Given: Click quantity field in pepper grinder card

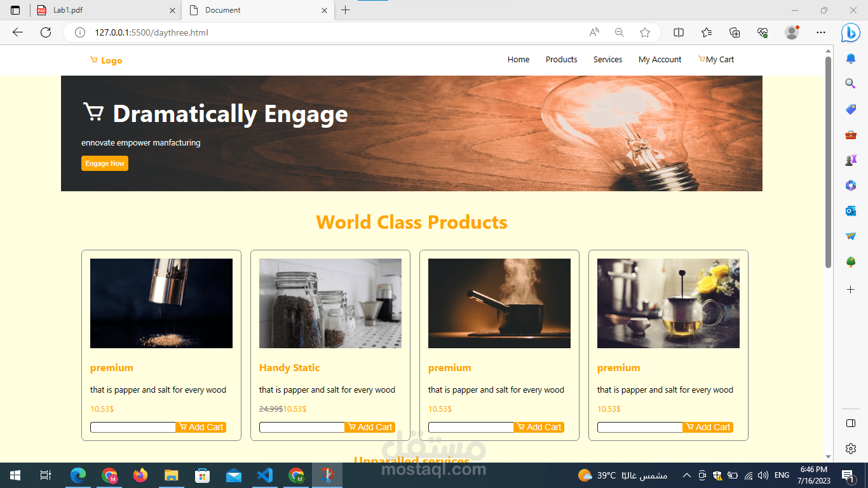Looking at the screenshot, I should [133, 428].
